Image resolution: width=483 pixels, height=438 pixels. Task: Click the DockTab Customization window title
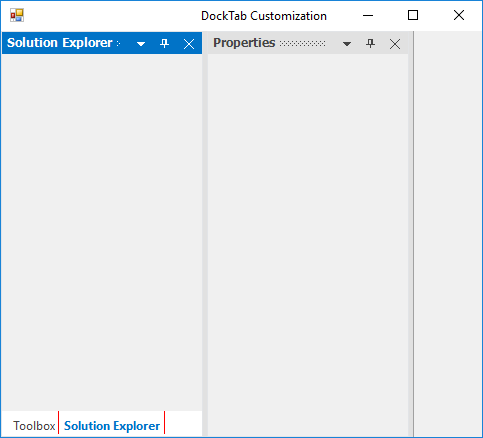pyautogui.click(x=264, y=16)
